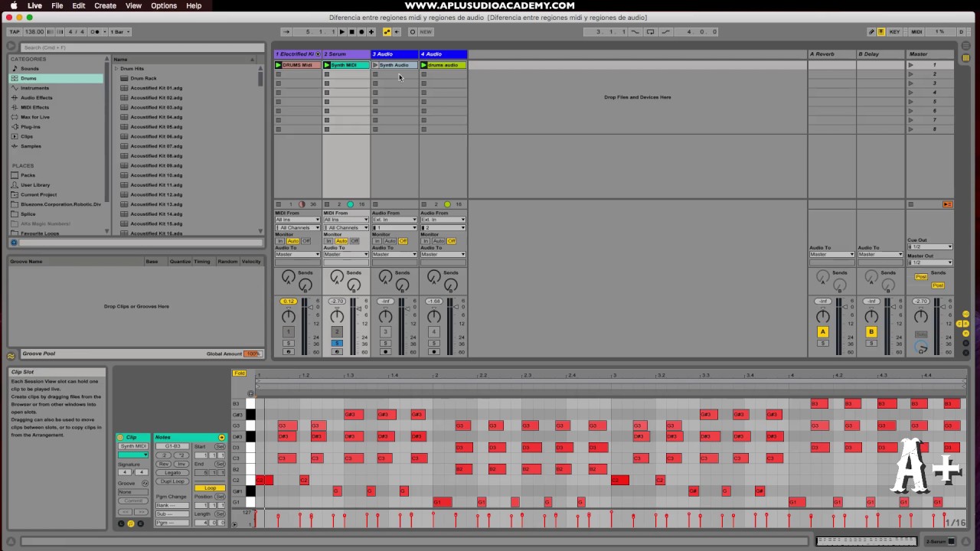Viewport: 980px width, 551px height.
Task: Toggle the clip Loop button
Action: coord(210,488)
